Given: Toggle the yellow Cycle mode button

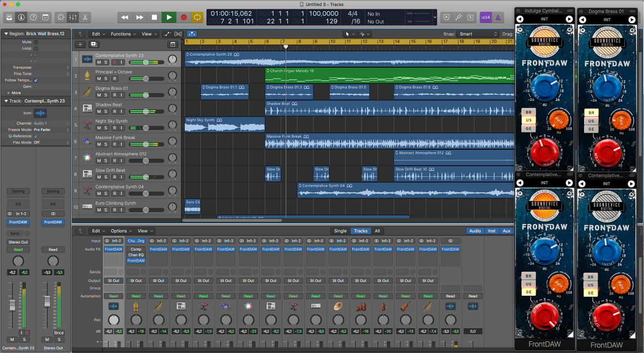Looking at the screenshot, I should point(198,17).
